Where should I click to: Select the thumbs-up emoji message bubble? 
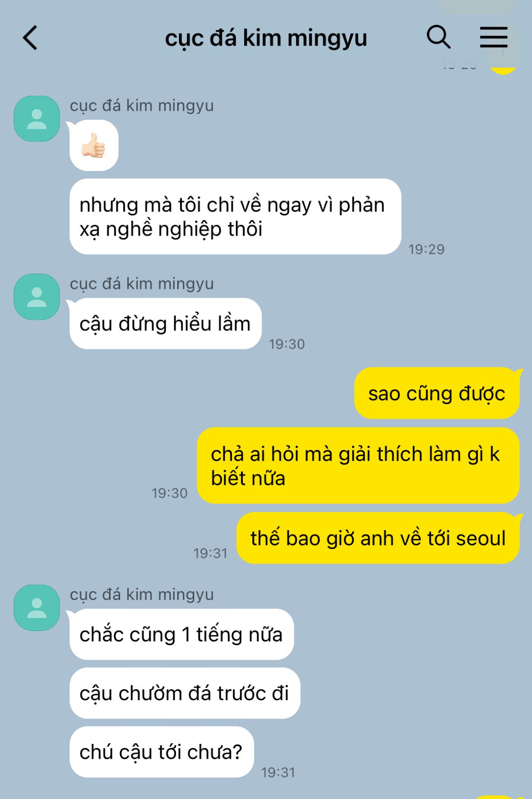point(94,145)
